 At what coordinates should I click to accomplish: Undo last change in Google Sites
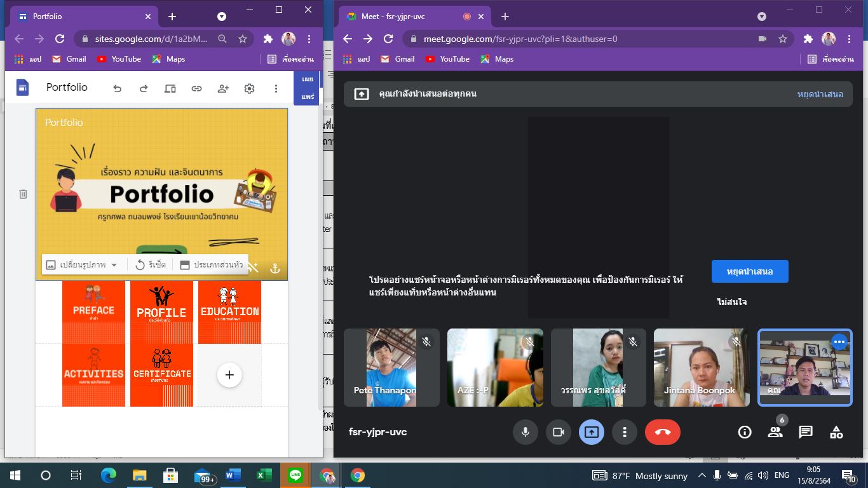[x=117, y=89]
